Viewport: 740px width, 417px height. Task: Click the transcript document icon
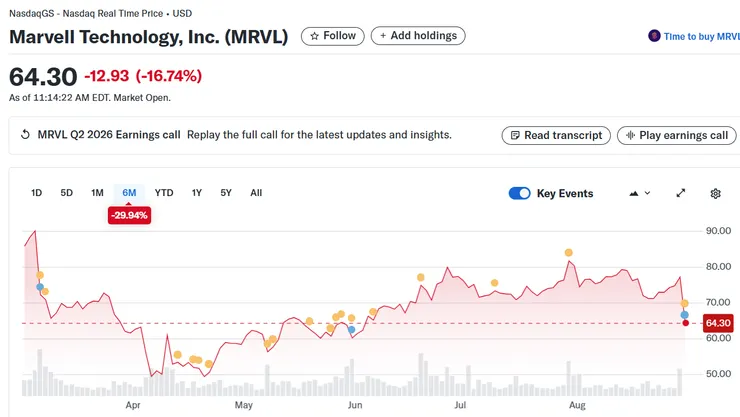[514, 135]
